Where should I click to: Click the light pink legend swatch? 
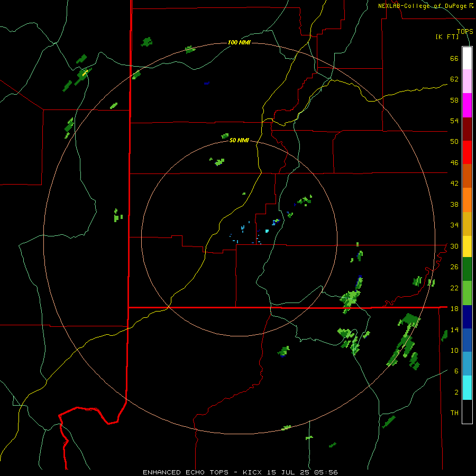(467, 81)
